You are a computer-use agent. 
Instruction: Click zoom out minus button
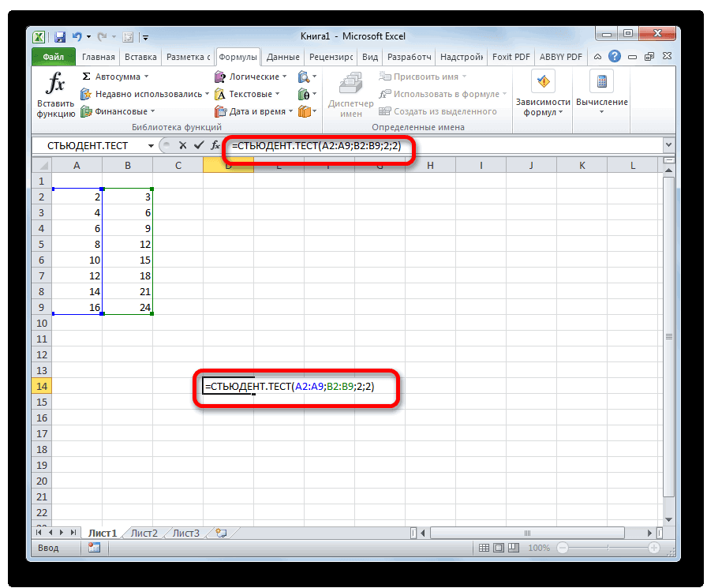coord(563,548)
